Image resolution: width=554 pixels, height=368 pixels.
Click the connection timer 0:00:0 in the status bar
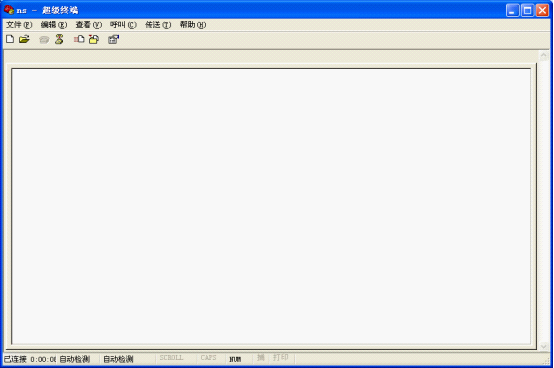pos(43,360)
